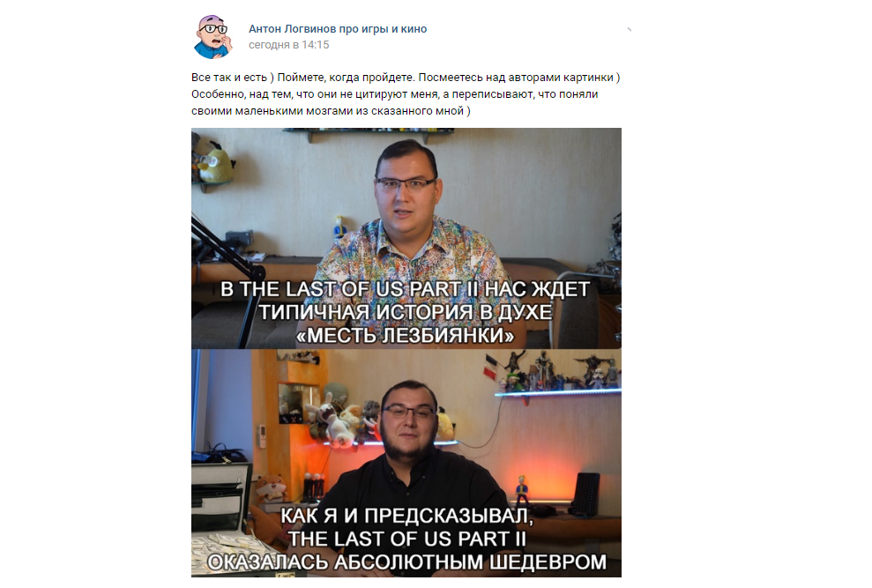
Task: Click the caption КАК Я И ПРЕДСКАЗЫВАЛ
Action: click(x=406, y=516)
